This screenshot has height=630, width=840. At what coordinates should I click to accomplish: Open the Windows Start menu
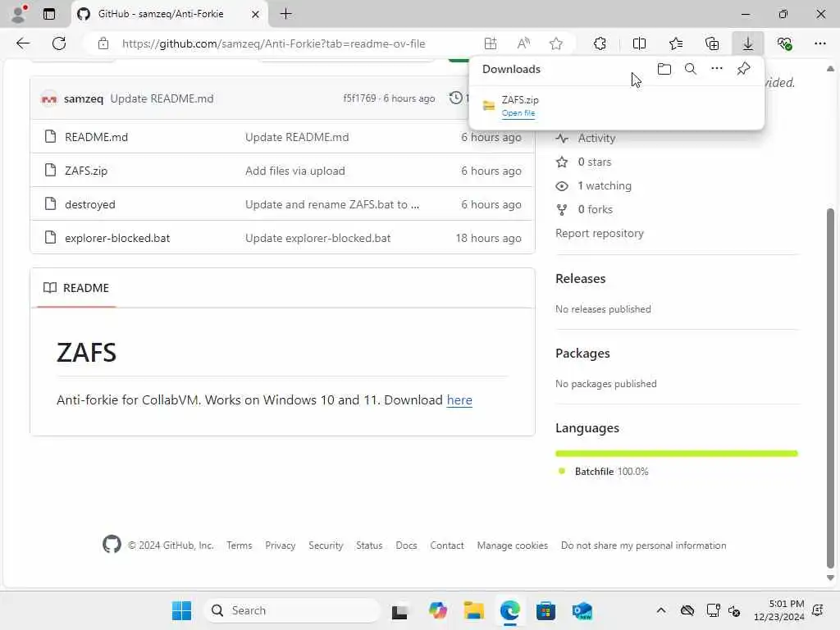click(x=181, y=610)
